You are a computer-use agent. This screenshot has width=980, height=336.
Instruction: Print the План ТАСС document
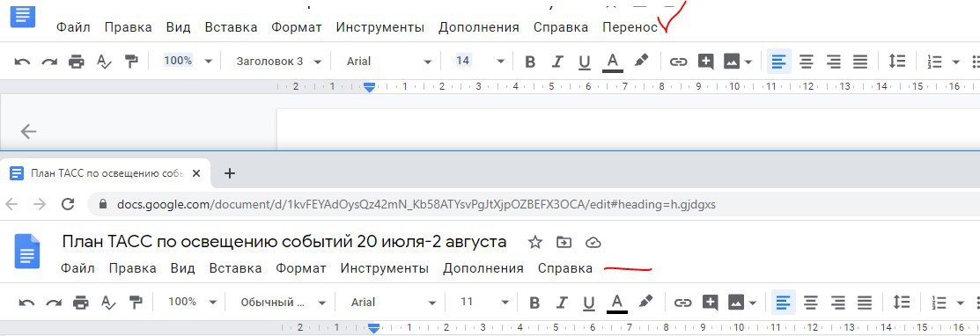(x=81, y=303)
